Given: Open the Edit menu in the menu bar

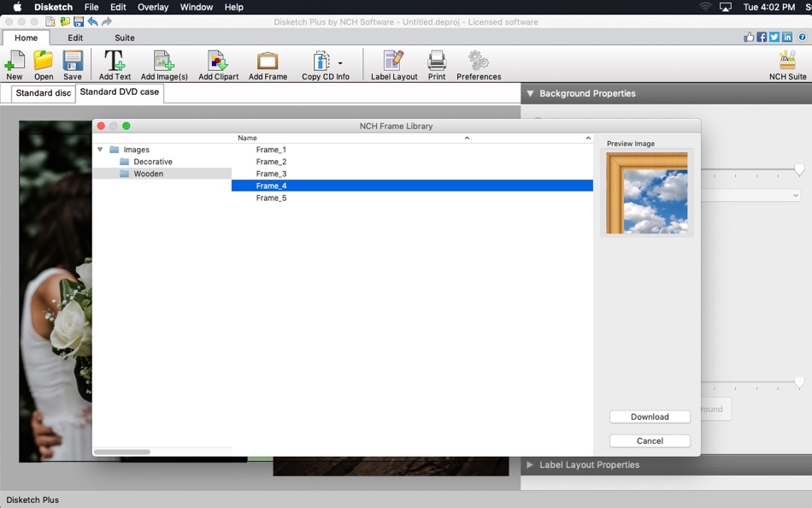Looking at the screenshot, I should 118,7.
